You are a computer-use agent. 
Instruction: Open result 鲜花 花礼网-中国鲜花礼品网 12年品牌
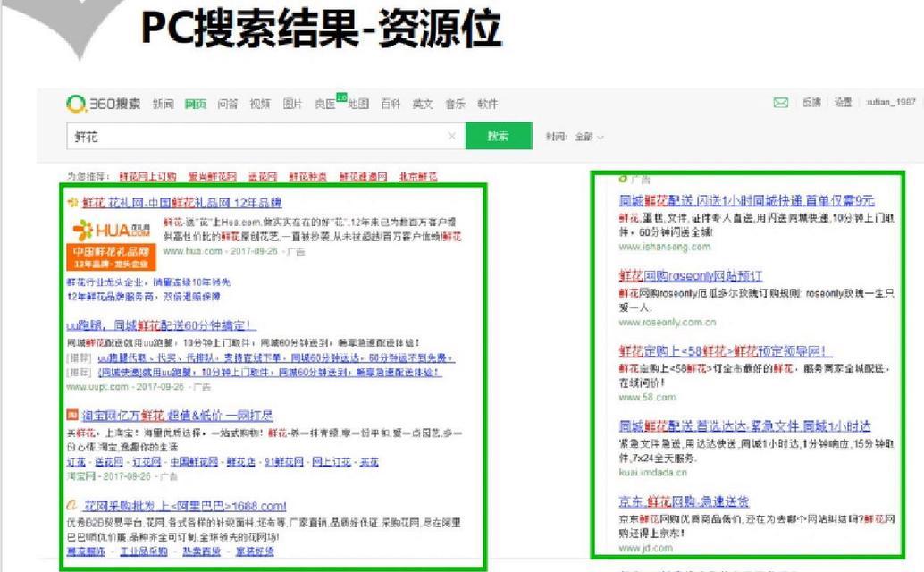[x=182, y=203]
